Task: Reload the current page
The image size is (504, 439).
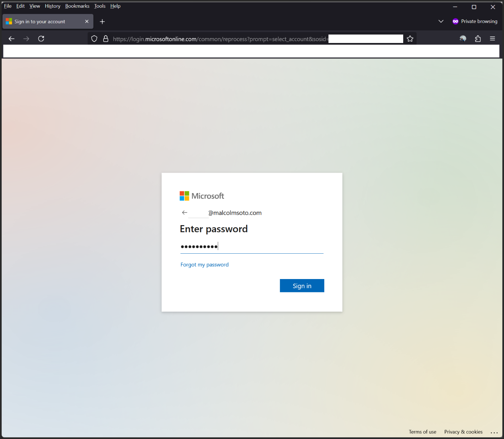Action: pyautogui.click(x=41, y=39)
